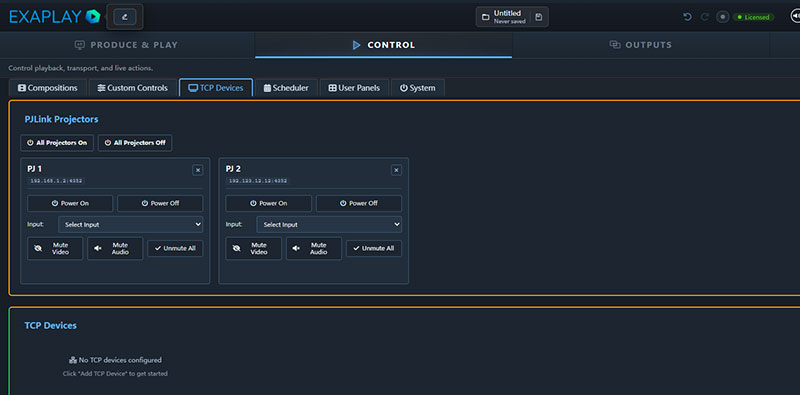The image size is (800, 395).
Task: Remove PJ 1 with its X button
Action: [x=198, y=170]
